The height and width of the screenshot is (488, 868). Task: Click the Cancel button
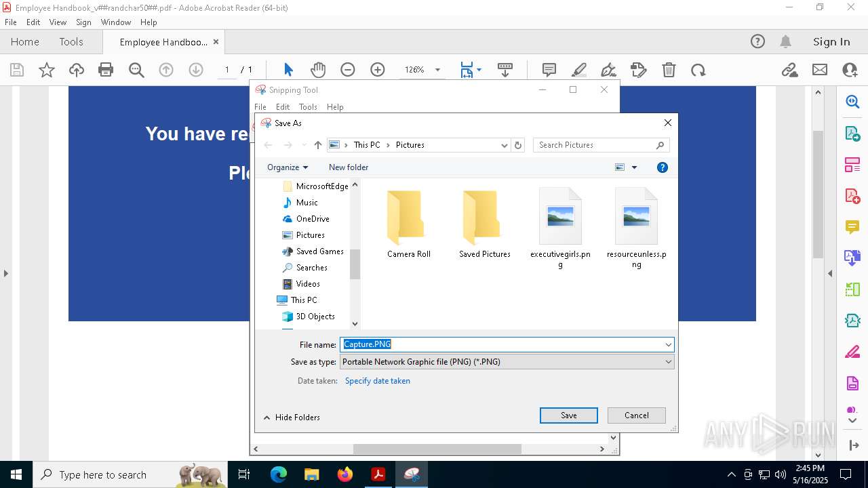637,415
